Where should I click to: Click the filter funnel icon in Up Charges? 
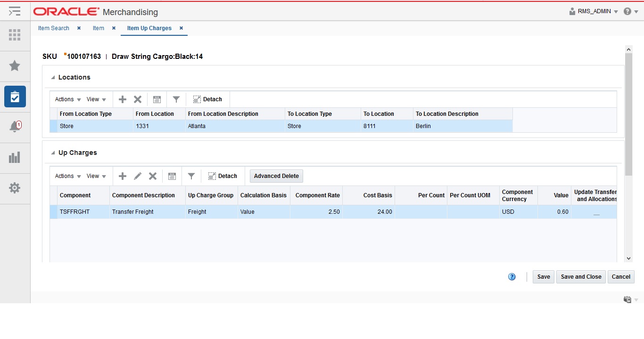(191, 176)
